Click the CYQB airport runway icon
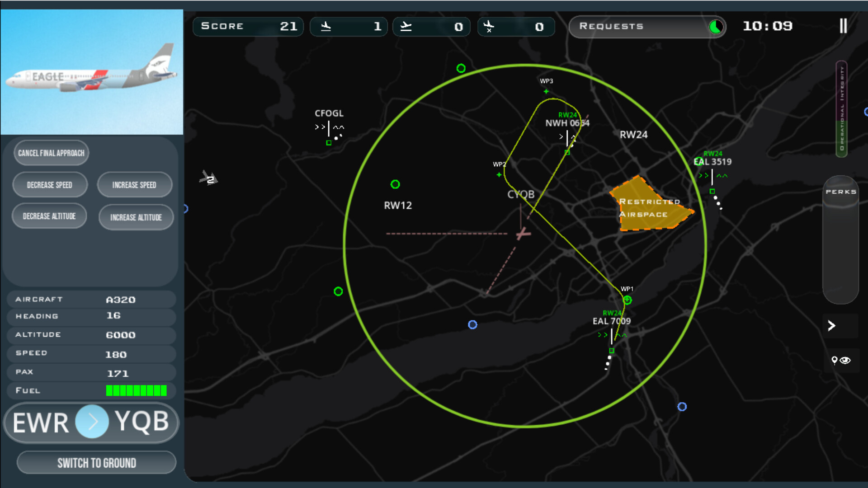This screenshot has width=868, height=488. pos(523,234)
